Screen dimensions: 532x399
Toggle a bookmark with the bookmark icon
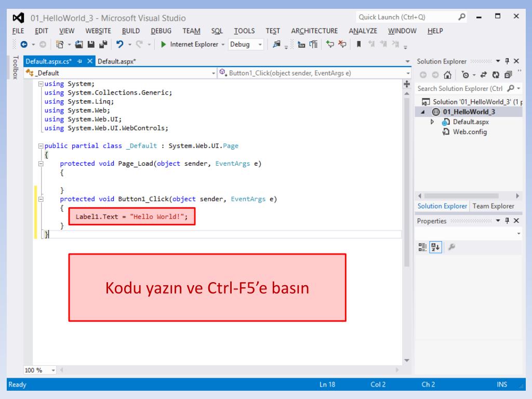tap(358, 44)
